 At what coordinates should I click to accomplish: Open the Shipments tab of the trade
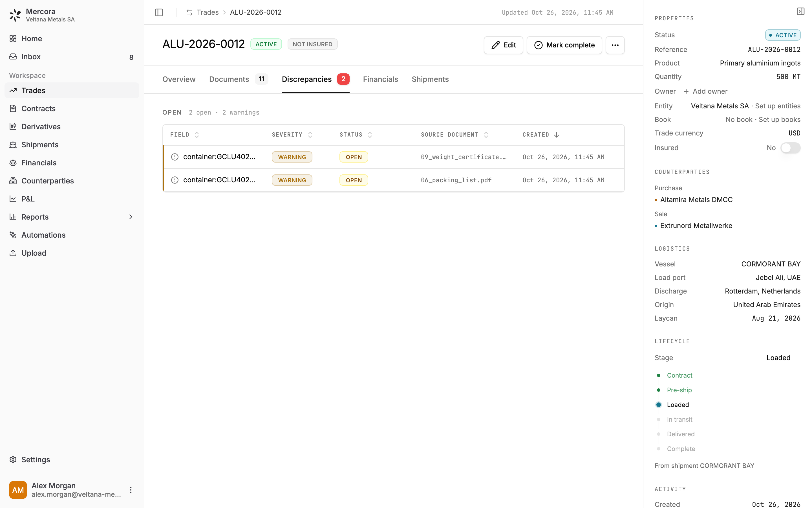click(x=430, y=79)
